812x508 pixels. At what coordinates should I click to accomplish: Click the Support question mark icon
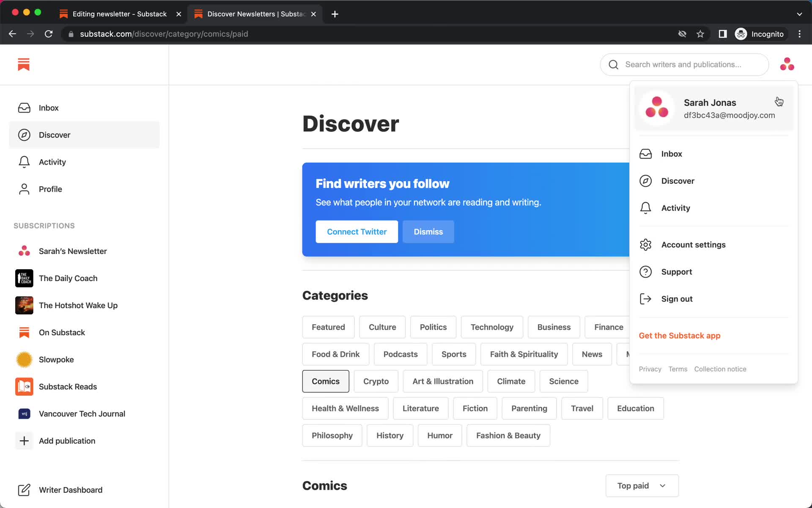[645, 271]
